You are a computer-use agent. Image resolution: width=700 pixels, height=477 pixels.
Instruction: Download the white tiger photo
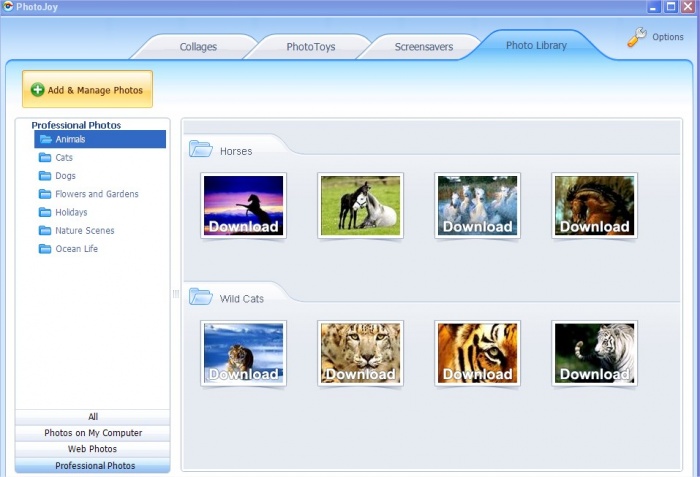tap(594, 353)
